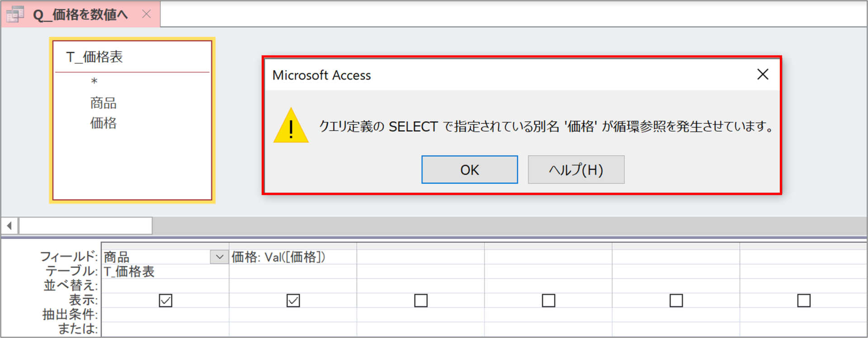
Task: Click the T_価格表 table cell in grid
Action: pyautogui.click(x=165, y=271)
